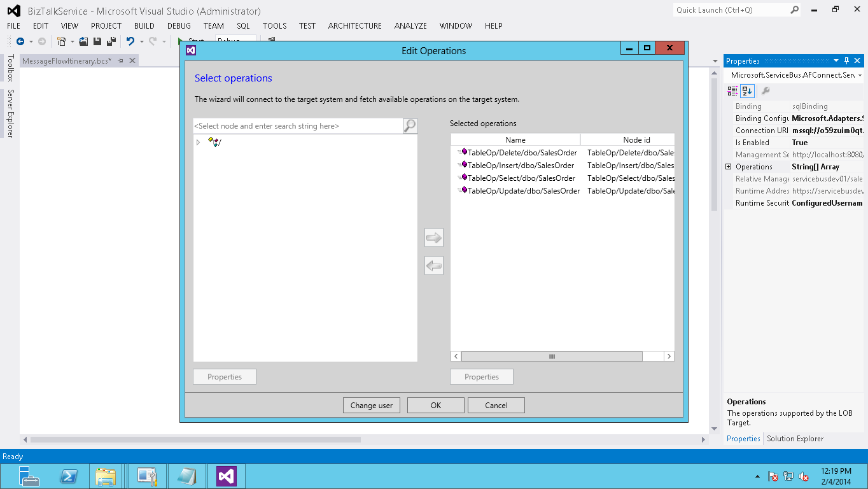Open the Properties object selector dropdown
Screen dimensions: 868x489
860,75
